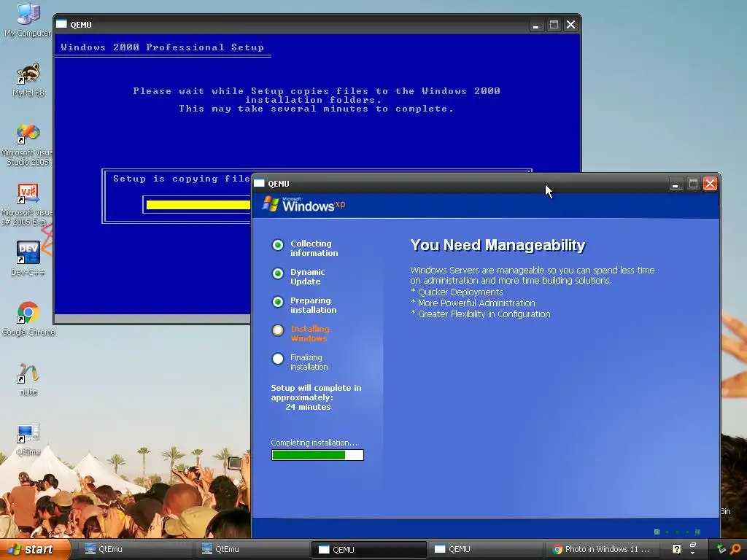Open the MyPal 68 browser shortcut

click(28, 79)
